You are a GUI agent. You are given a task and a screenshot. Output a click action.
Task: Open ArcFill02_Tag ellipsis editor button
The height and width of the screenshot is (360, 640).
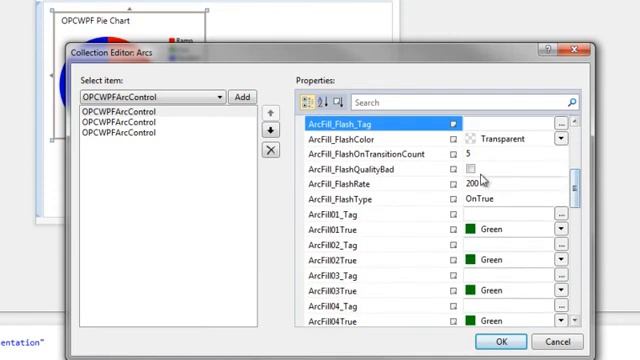(x=561, y=244)
